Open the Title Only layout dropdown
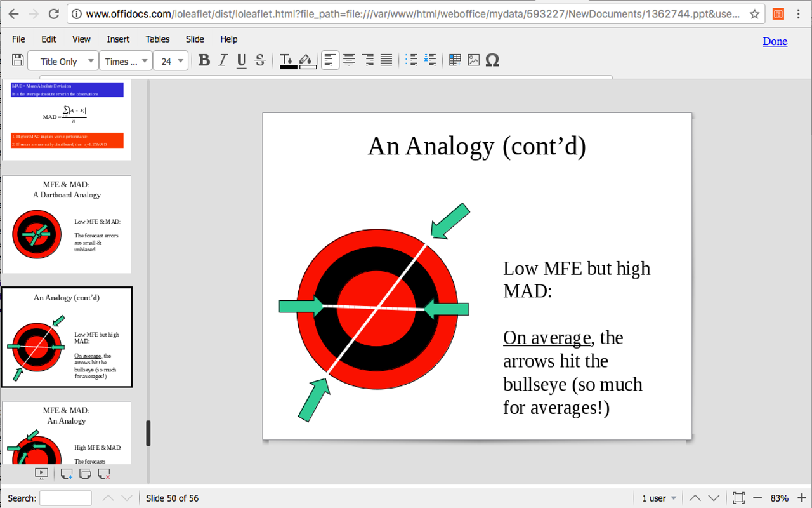Screen dimensions: 812x508 [x=63, y=61]
